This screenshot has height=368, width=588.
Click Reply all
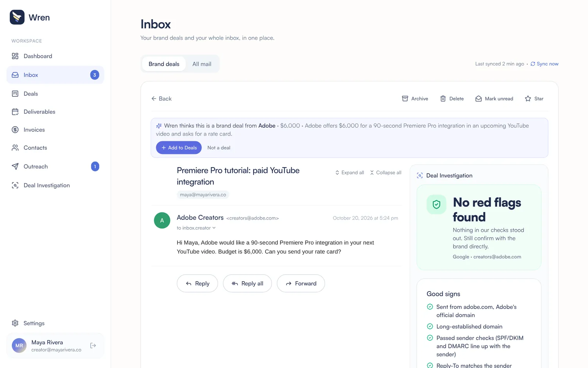pyautogui.click(x=247, y=283)
